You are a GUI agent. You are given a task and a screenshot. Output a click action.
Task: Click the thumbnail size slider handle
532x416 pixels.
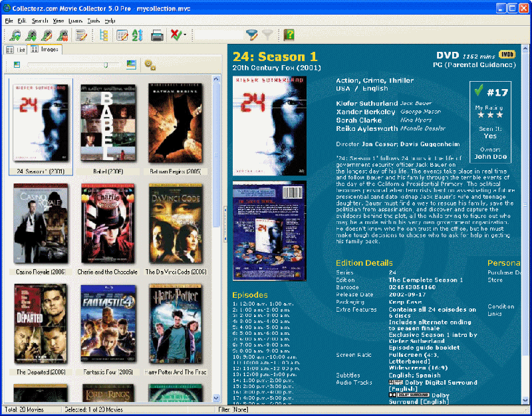(x=106, y=64)
